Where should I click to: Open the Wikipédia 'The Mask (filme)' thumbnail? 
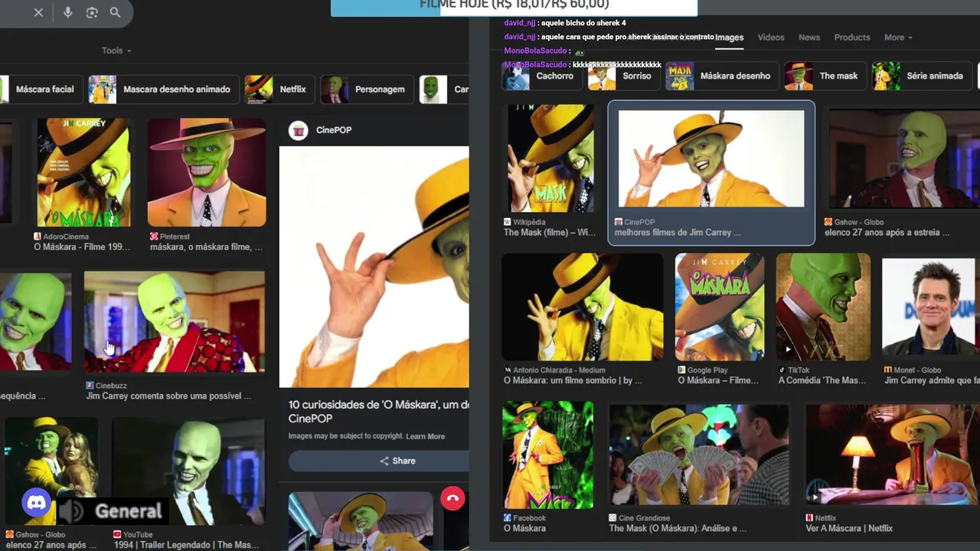point(550,158)
